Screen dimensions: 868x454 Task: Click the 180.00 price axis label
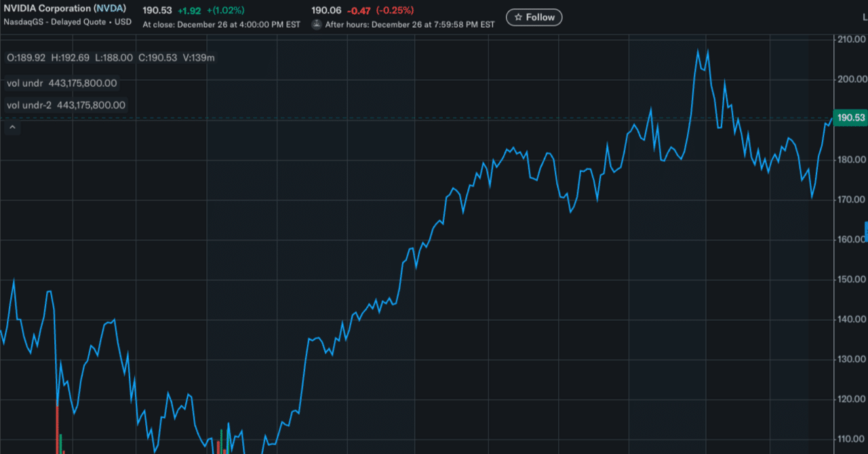(x=852, y=160)
